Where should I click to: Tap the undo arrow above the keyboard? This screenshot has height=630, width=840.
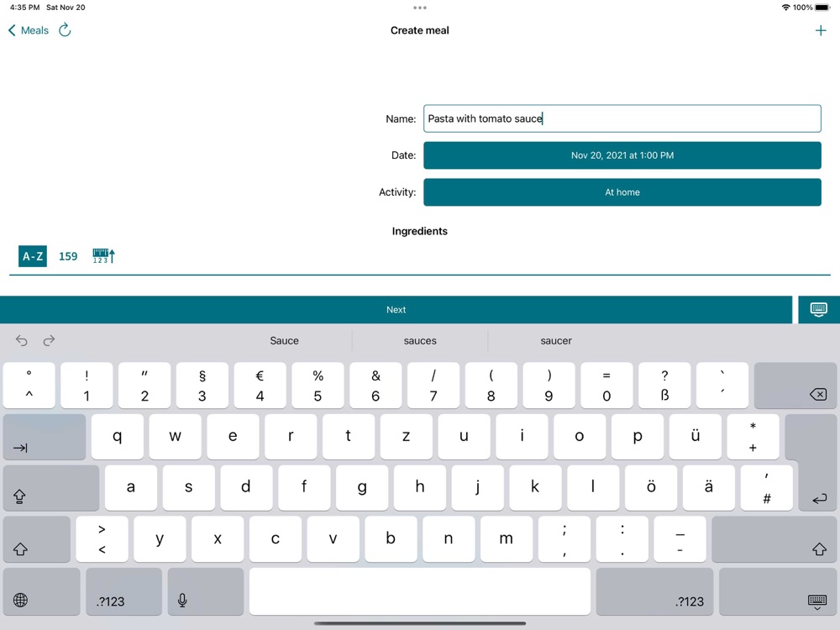point(22,341)
